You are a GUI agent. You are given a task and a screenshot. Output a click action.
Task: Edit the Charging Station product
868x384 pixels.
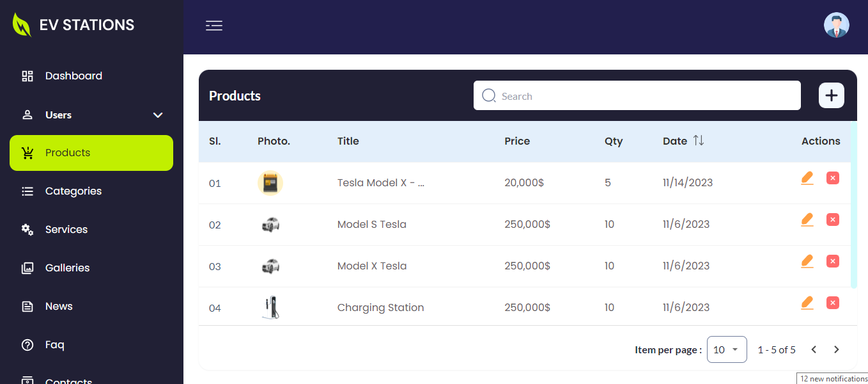point(807,303)
